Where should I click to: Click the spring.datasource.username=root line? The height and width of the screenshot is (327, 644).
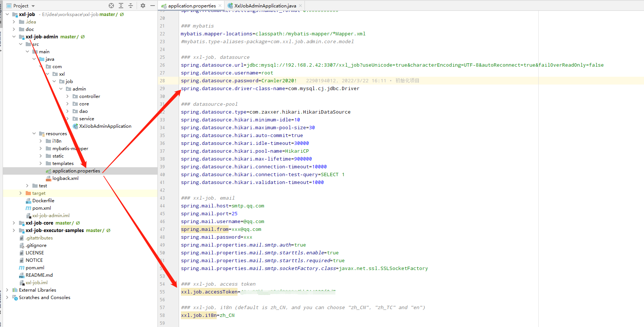(x=227, y=73)
